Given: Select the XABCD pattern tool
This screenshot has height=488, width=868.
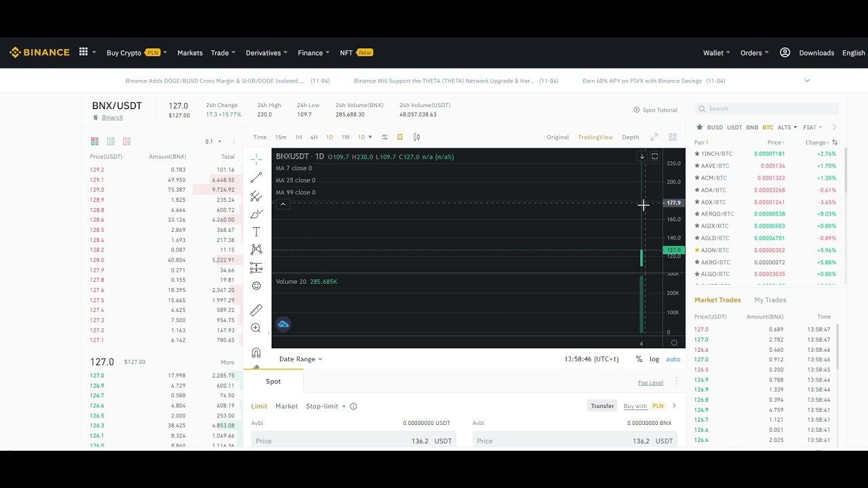Looking at the screenshot, I should 256,249.
